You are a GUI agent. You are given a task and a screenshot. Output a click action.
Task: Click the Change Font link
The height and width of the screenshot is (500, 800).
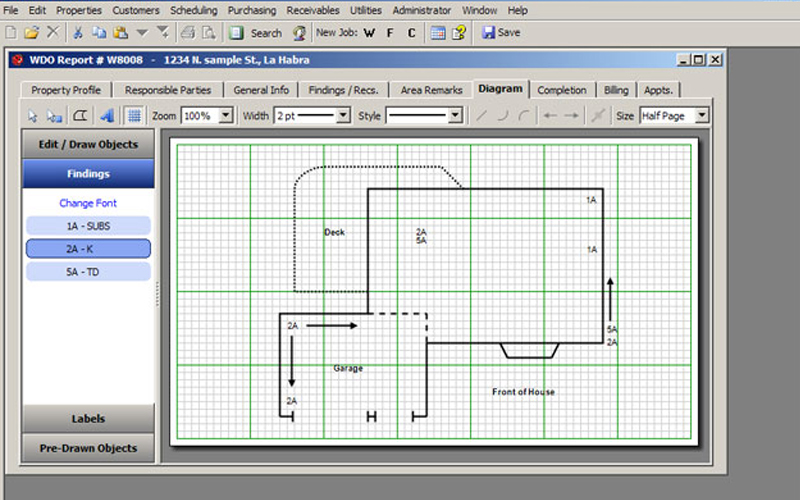coord(88,203)
